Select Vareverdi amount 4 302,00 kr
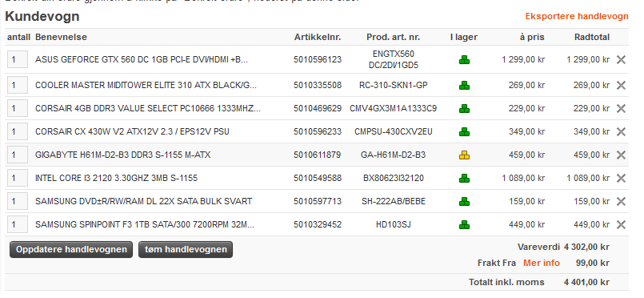 pos(586,247)
